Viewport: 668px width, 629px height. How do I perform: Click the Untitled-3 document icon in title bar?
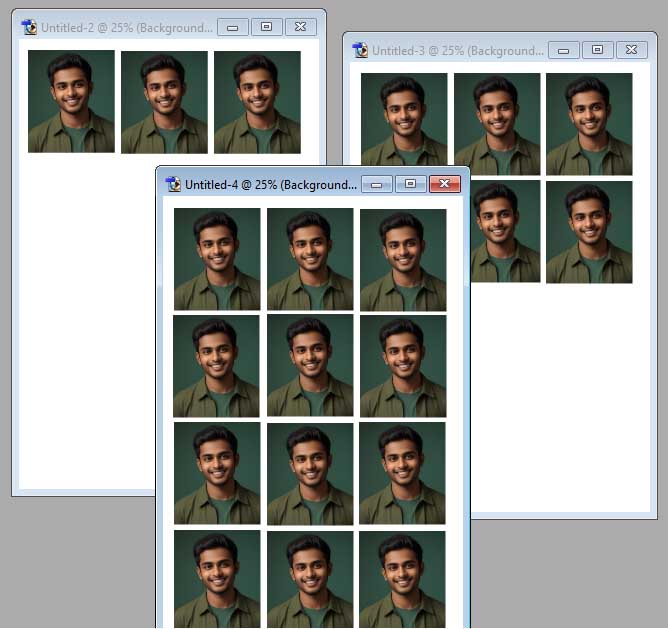(x=360, y=50)
